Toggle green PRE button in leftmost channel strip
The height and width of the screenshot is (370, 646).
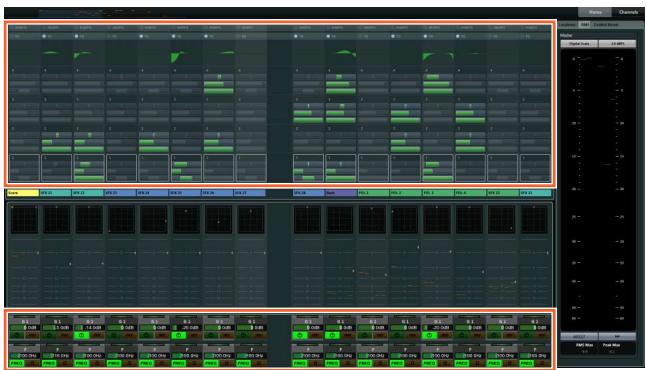pos(16,363)
